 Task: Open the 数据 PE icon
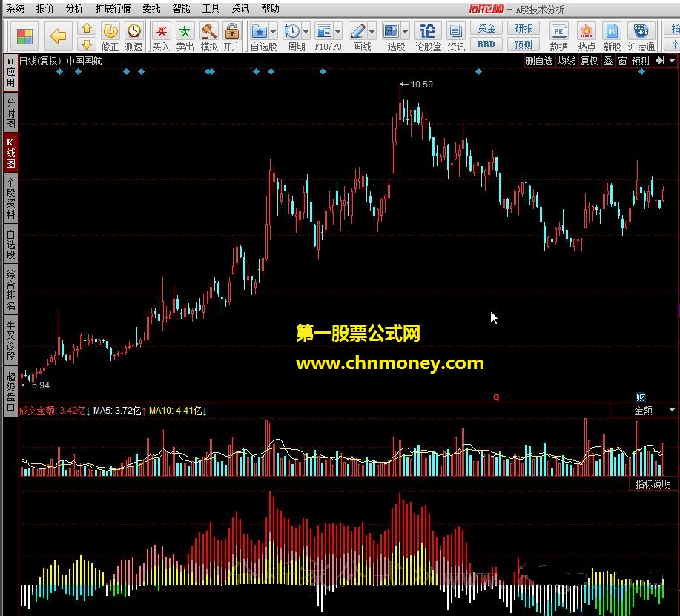(558, 32)
